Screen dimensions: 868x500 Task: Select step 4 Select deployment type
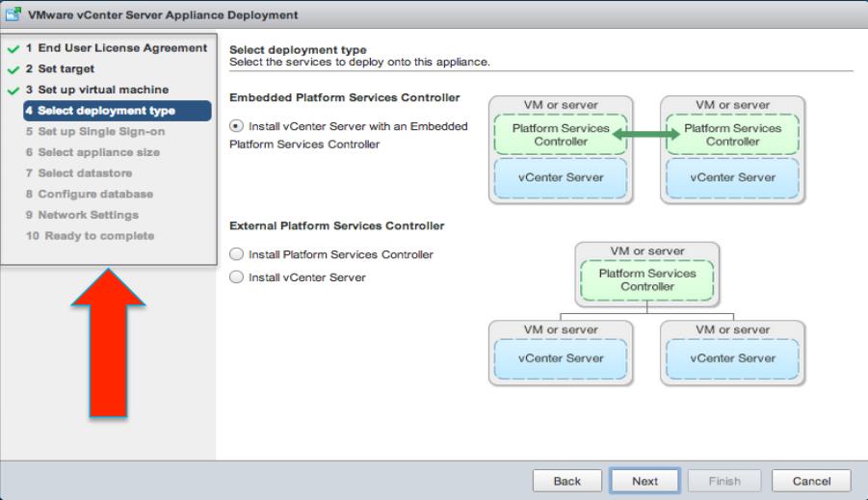pyautogui.click(x=118, y=111)
